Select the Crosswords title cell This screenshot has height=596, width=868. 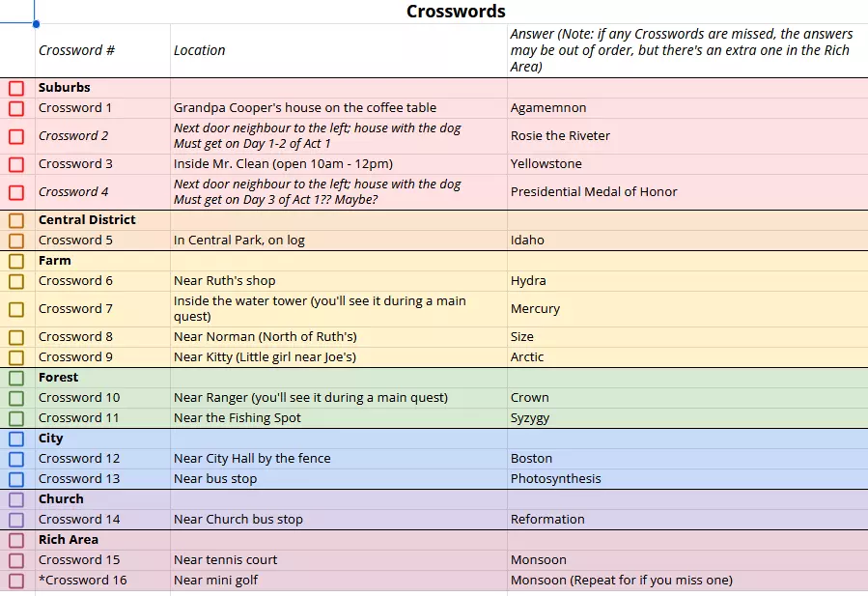[456, 12]
